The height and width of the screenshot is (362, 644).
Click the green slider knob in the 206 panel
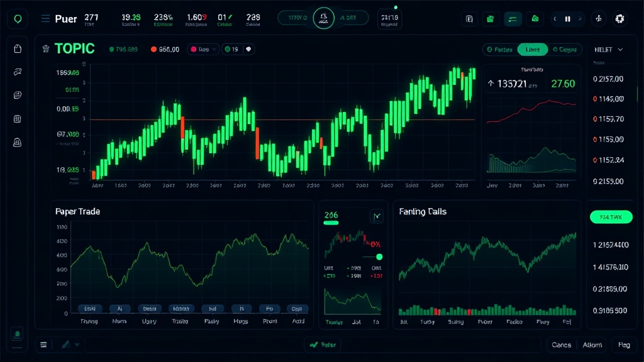pos(379,257)
